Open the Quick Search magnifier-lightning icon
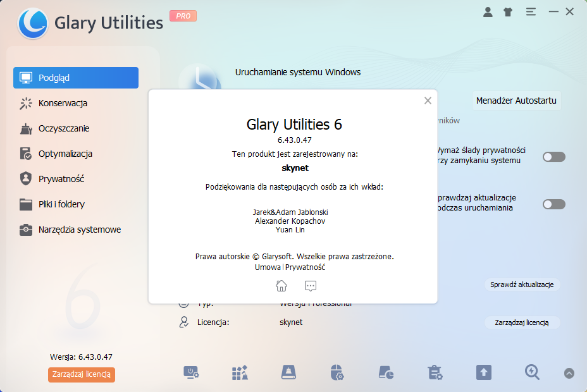 (532, 372)
